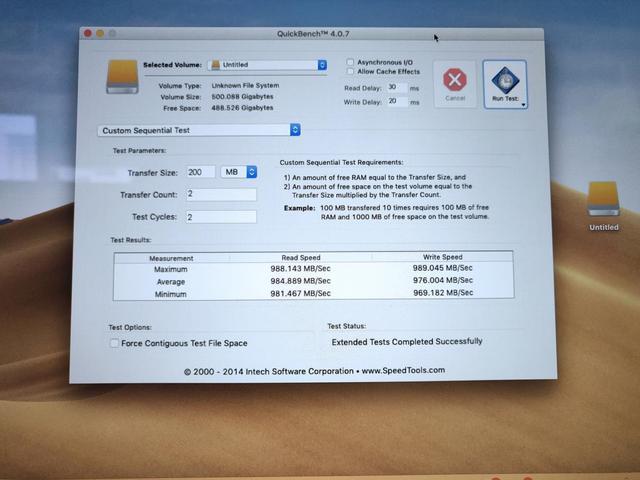Open the Custom Sequential Test dropdown
The image size is (640, 480).
199,130
